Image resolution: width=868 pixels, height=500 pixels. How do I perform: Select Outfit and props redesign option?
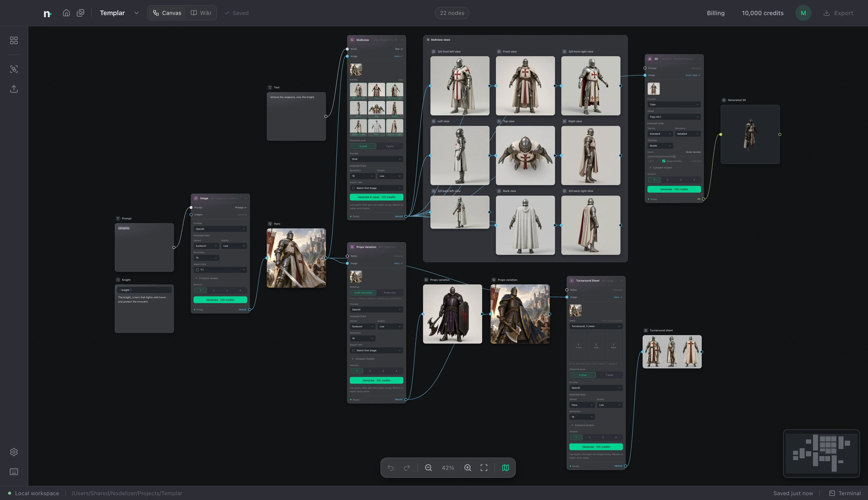[363, 293]
